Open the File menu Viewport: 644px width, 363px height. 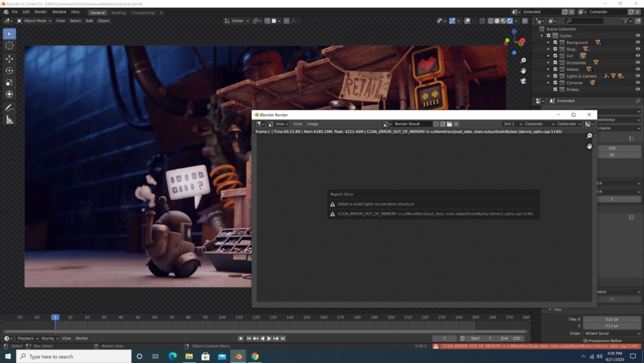15,12
